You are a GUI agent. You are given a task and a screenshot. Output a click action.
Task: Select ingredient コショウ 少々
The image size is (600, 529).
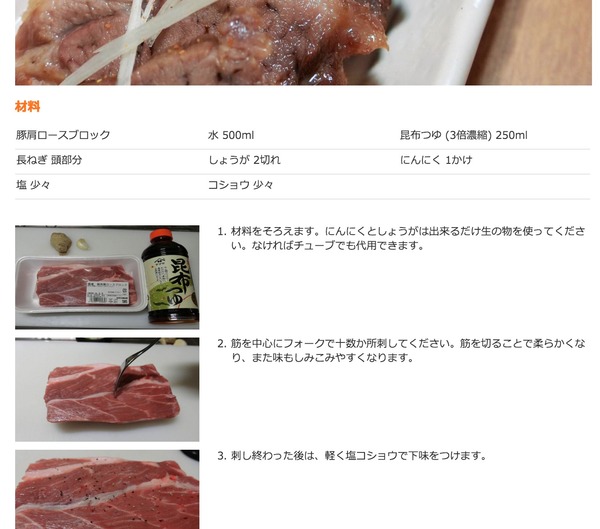(241, 185)
